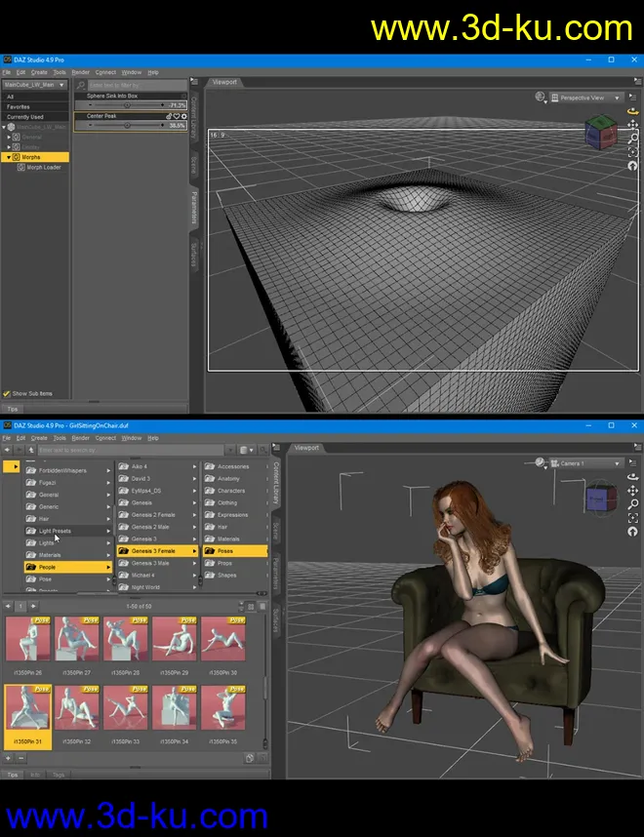
Task: Select the Currently Used filter
Action: (24, 116)
